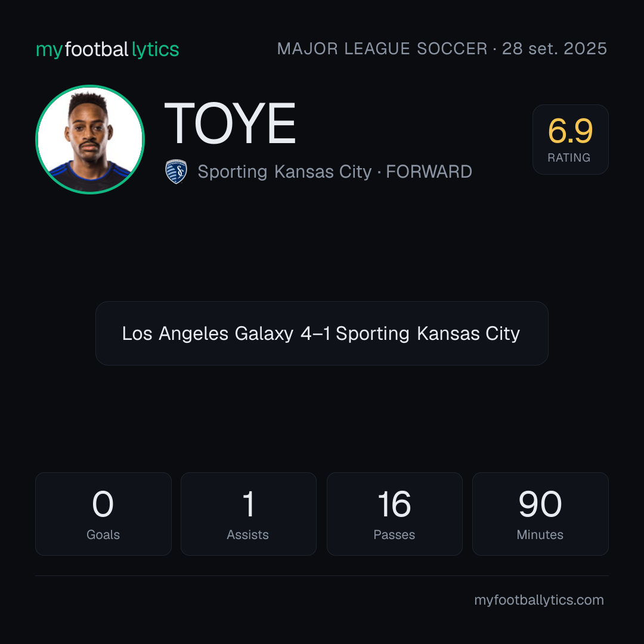Click the Sporting Kansas City crest icon
The image size is (644, 644).
176,171
